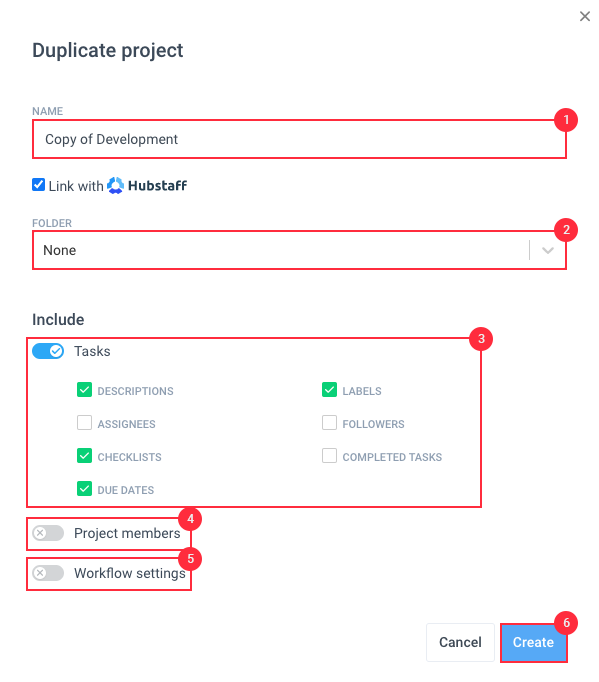Click the red annotation badge 6
599x682 pixels.
[566, 623]
